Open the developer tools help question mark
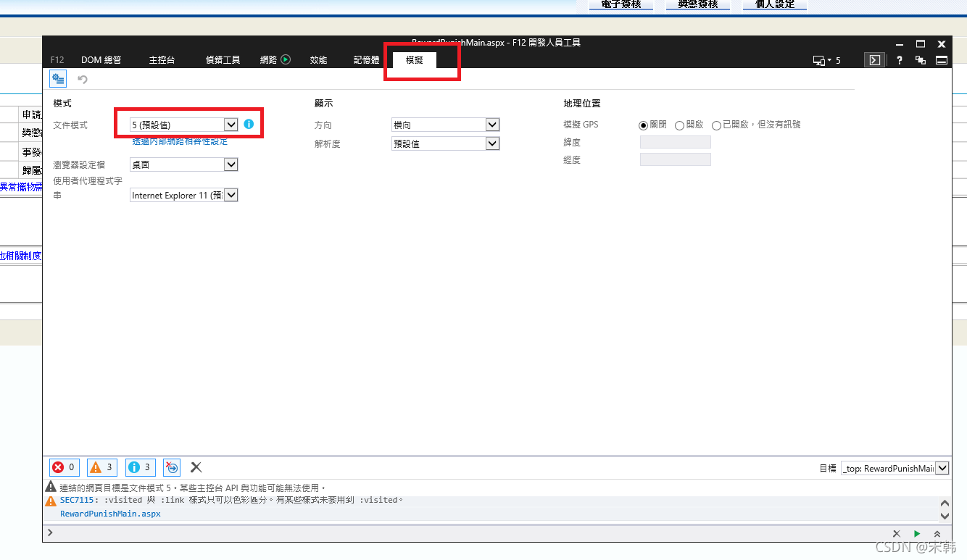Screen dimensions: 967x560 (900, 60)
